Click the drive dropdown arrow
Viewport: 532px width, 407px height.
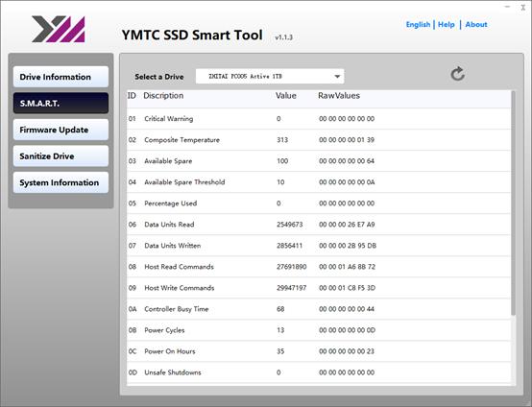[337, 77]
